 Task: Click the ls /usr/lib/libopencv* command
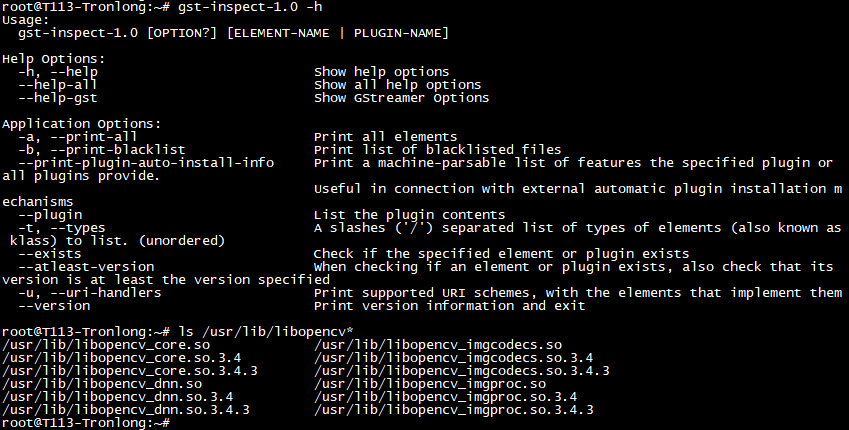click(x=266, y=331)
